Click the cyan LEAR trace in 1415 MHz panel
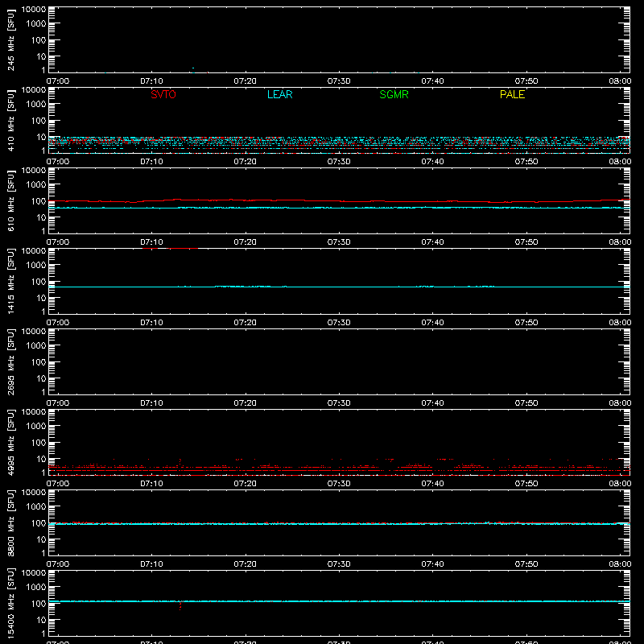The image size is (644, 644). pos(339,287)
